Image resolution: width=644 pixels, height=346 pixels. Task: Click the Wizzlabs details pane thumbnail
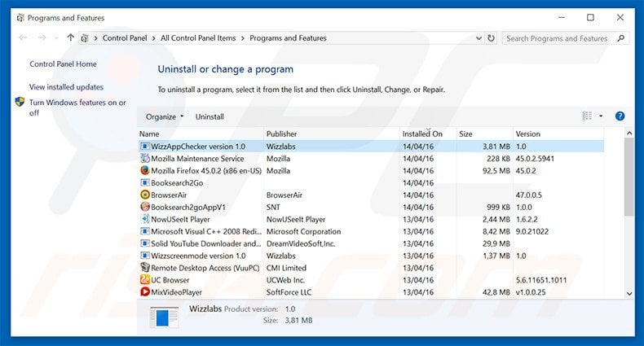[x=164, y=317]
